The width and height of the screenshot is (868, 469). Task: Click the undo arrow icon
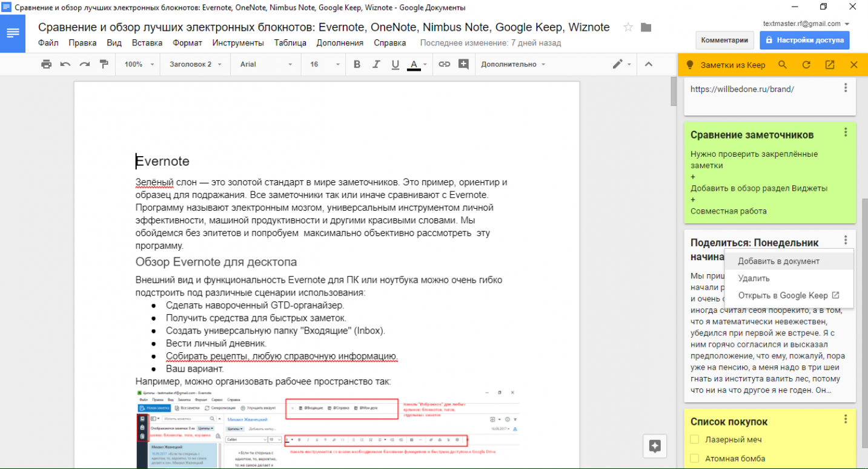[65, 64]
